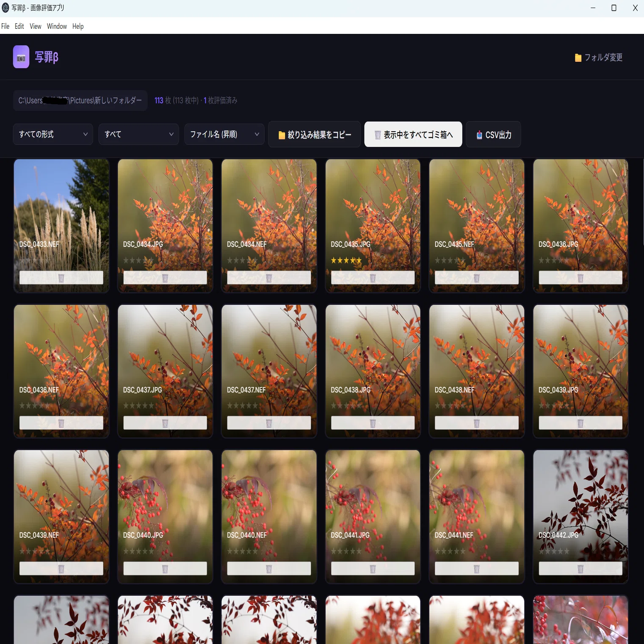644x644 pixels.
Task: Trash the DSC_0434.JPG image
Action: point(165,278)
